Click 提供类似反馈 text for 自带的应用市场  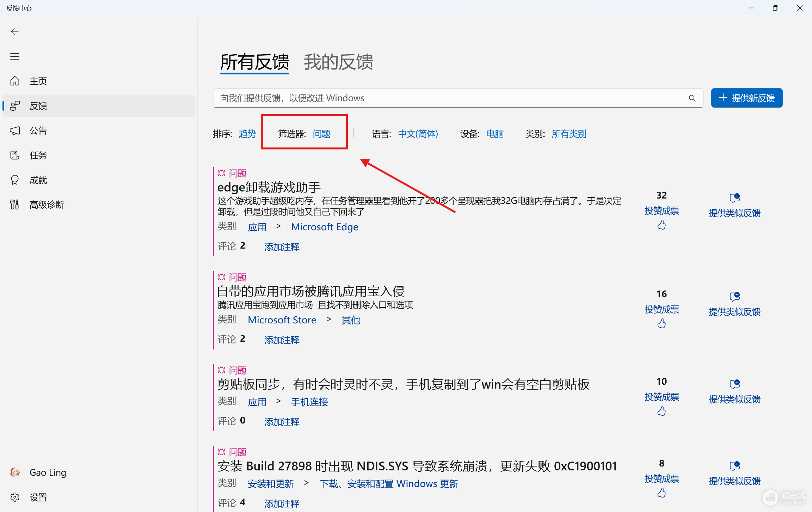pos(734,312)
